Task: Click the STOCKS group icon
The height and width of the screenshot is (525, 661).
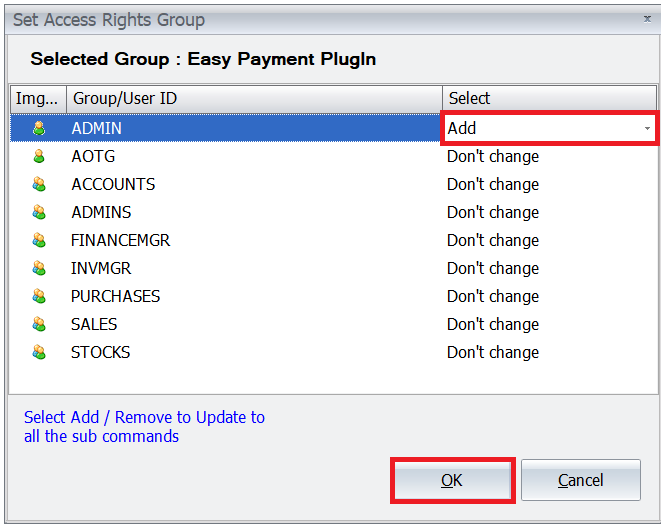Action: click(39, 352)
